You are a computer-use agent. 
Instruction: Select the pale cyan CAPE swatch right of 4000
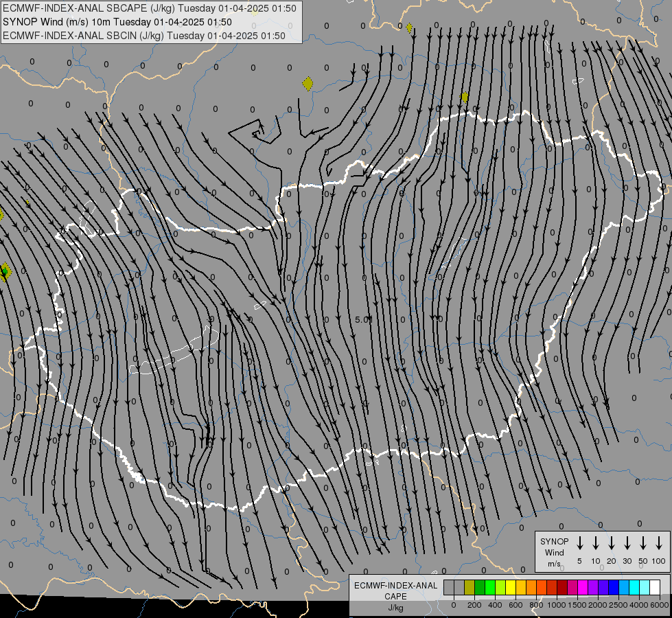(x=645, y=587)
